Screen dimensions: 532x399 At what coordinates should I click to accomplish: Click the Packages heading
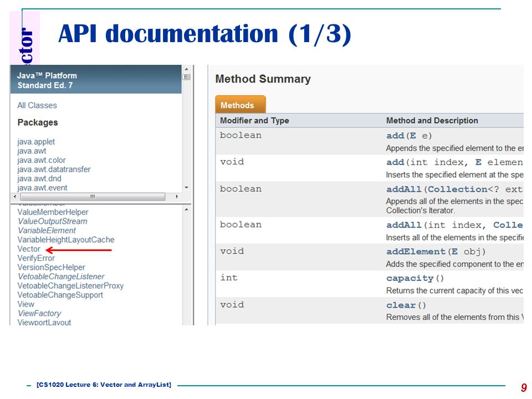click(38, 122)
